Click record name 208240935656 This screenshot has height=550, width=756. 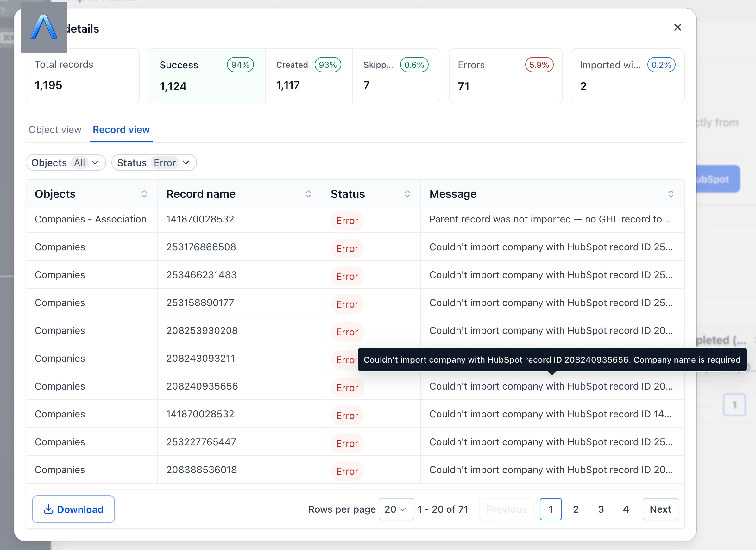click(x=202, y=386)
